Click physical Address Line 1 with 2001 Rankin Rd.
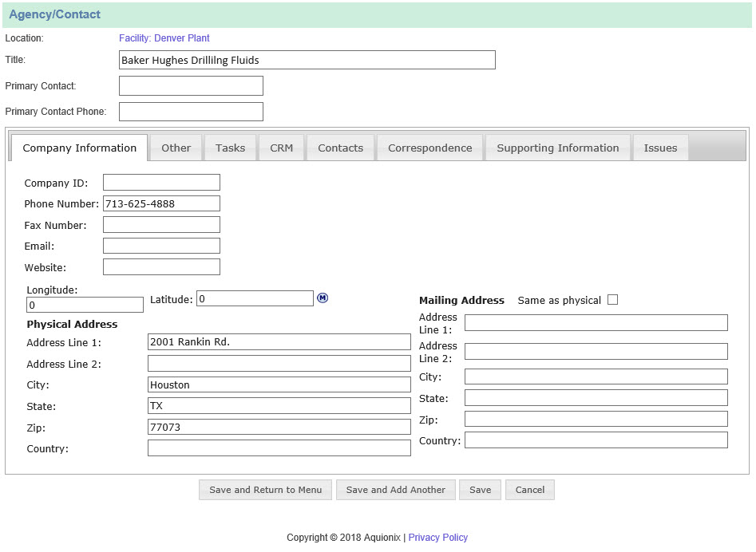 [x=279, y=342]
